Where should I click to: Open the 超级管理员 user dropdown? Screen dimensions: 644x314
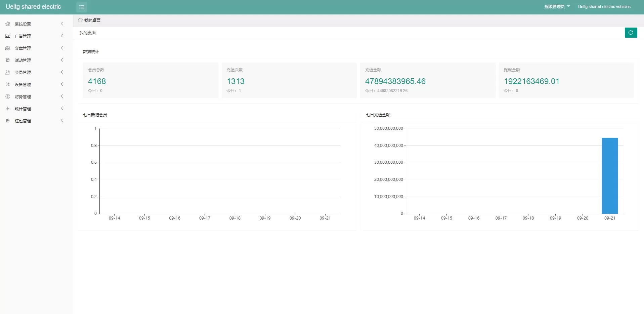point(557,7)
